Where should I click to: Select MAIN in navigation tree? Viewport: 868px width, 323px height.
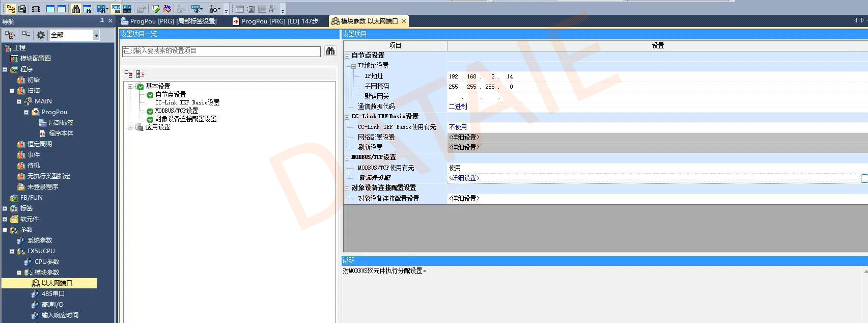pos(43,101)
